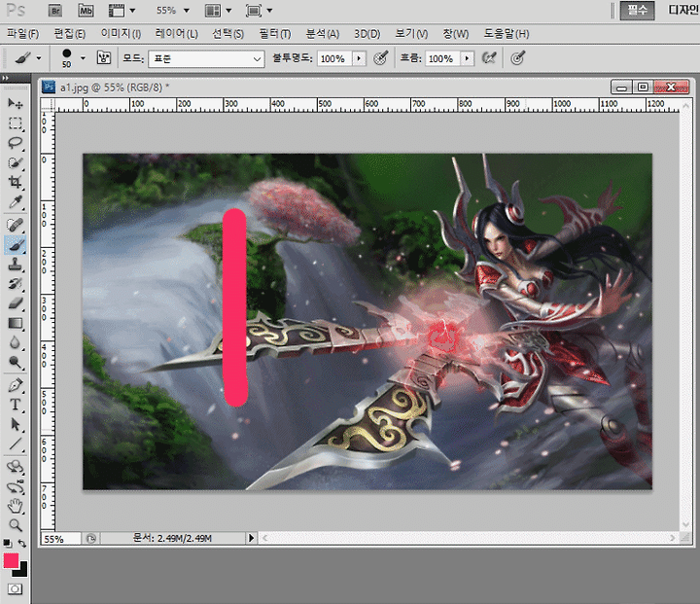Open the 필터(T) menu
Screen dimensions: 700x604
275,34
